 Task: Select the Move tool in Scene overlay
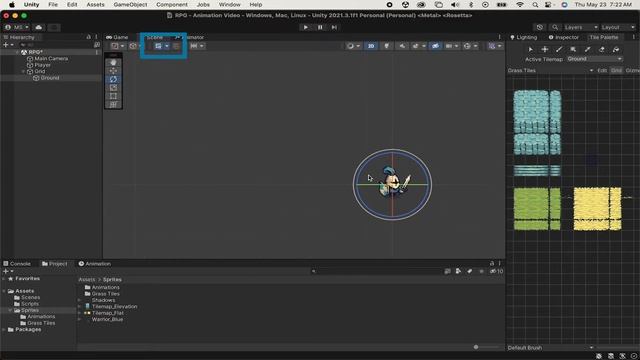pyautogui.click(x=113, y=71)
